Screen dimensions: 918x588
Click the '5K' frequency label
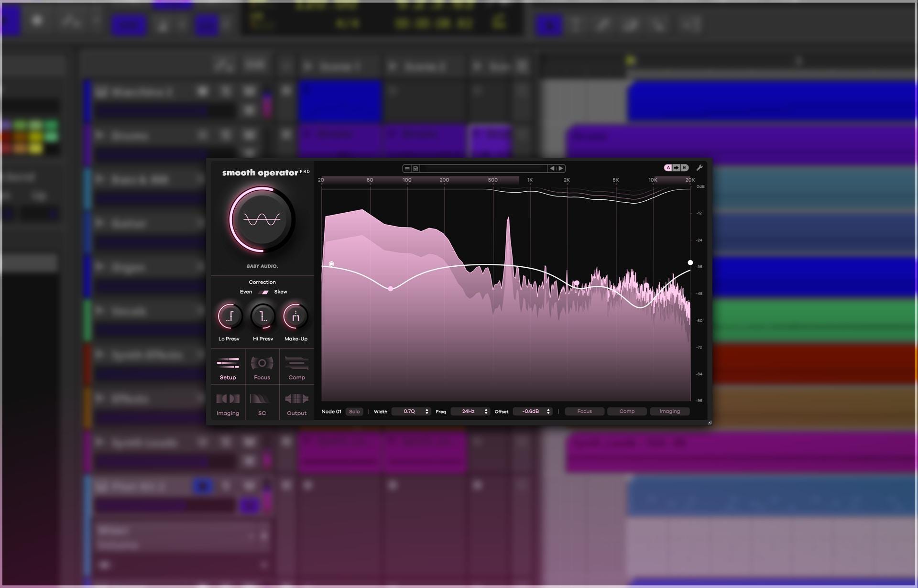pyautogui.click(x=615, y=180)
